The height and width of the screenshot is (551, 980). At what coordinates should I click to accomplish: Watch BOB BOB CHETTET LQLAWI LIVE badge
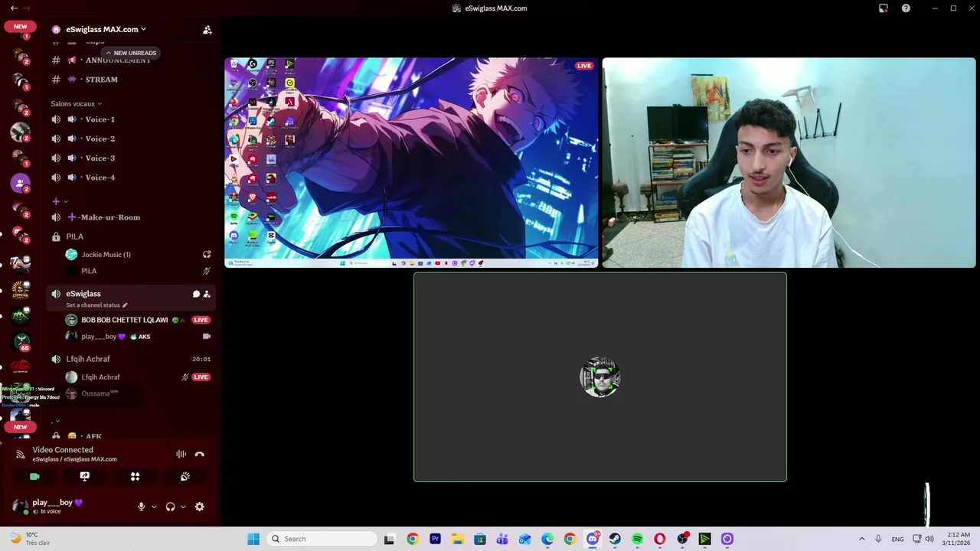point(201,320)
